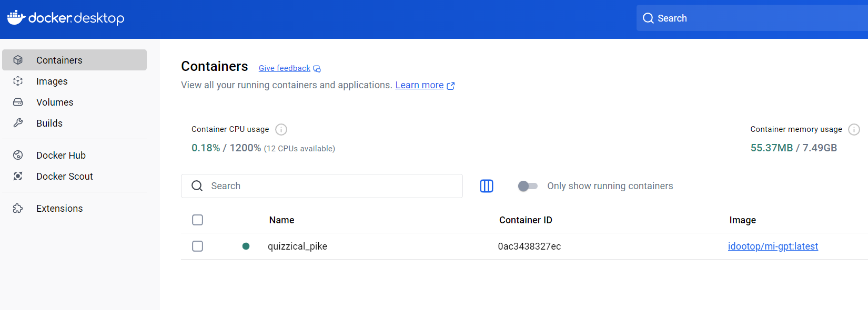Click the Learn more external link icon
Image resolution: width=868 pixels, height=310 pixels.
[451, 86]
